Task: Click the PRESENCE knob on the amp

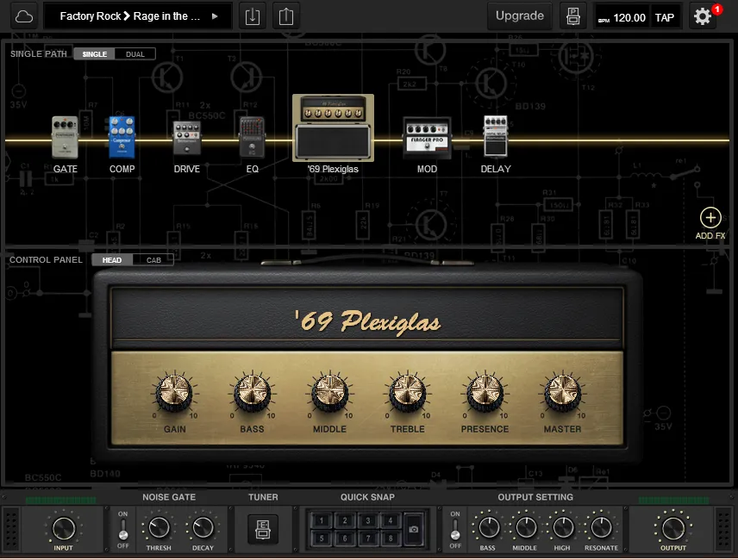Action: click(485, 393)
